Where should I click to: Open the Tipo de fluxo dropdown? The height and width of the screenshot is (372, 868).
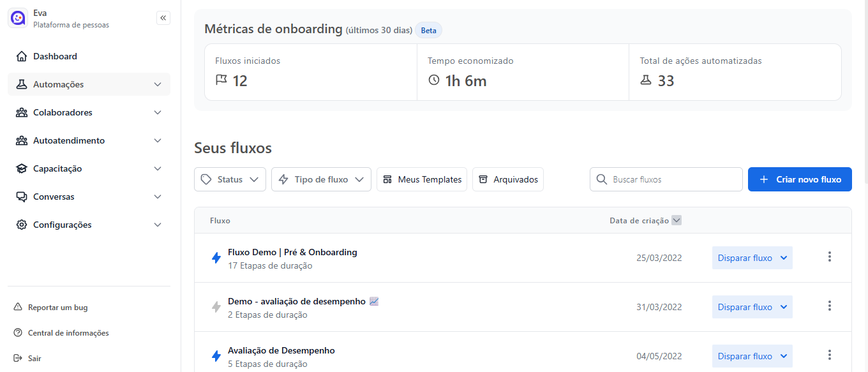pyautogui.click(x=321, y=180)
